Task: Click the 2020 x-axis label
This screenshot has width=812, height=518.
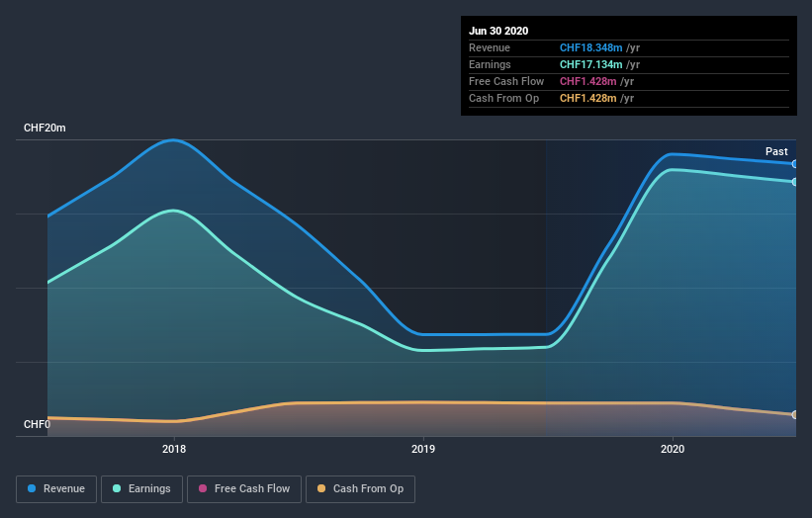Action: click(x=673, y=449)
